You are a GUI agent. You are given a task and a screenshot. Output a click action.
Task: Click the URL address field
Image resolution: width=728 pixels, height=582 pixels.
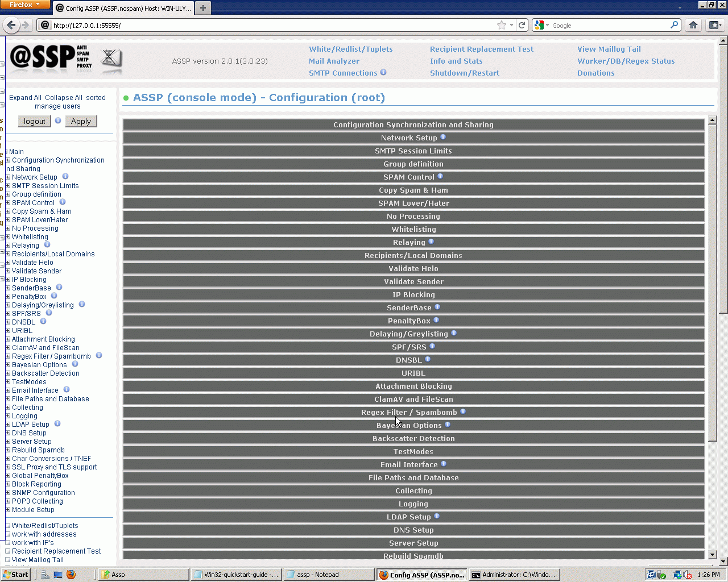[273, 25]
